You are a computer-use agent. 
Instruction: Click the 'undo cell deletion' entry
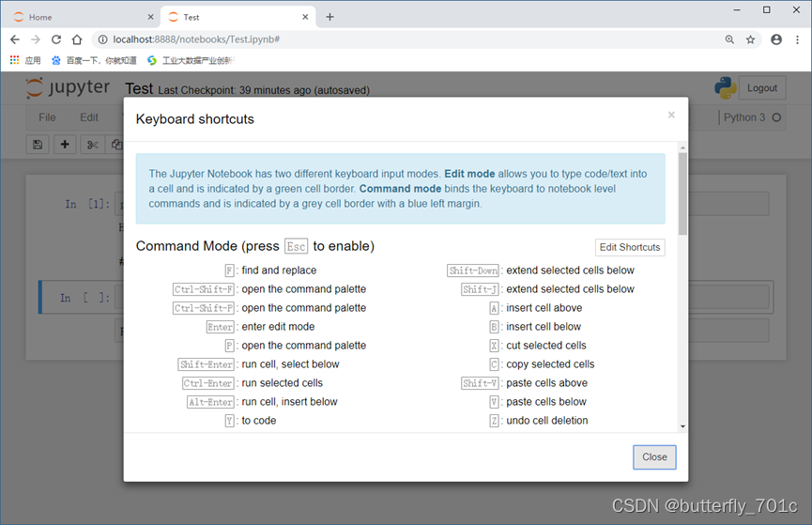tap(547, 421)
